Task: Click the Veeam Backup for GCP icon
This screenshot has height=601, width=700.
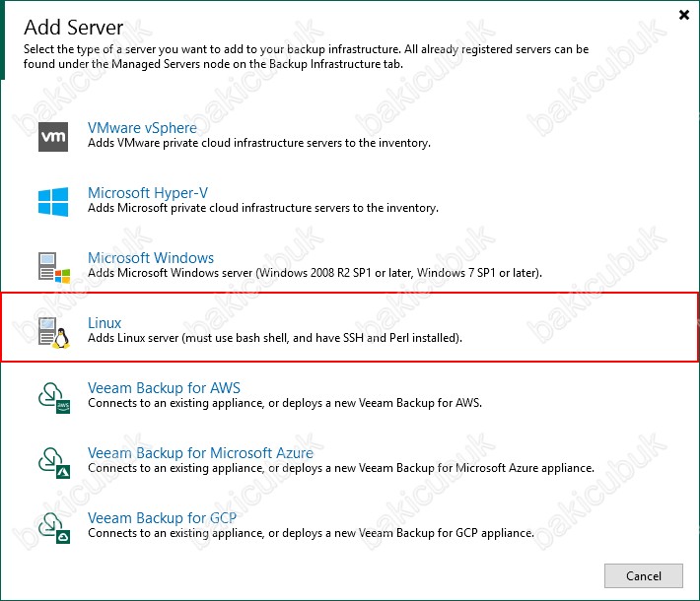Action: pyautogui.click(x=54, y=527)
